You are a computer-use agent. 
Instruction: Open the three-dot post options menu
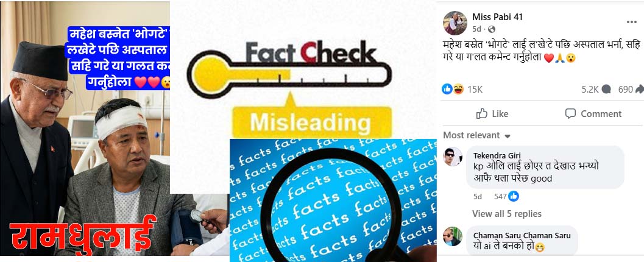[x=631, y=22]
